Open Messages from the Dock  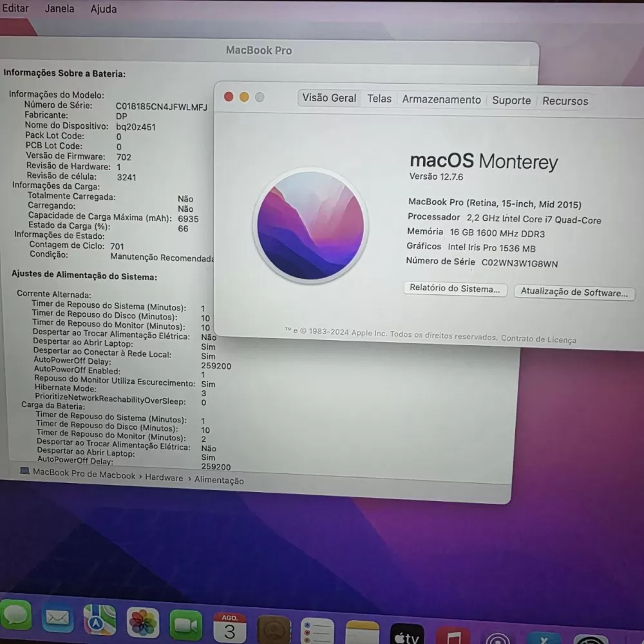[x=15, y=615]
